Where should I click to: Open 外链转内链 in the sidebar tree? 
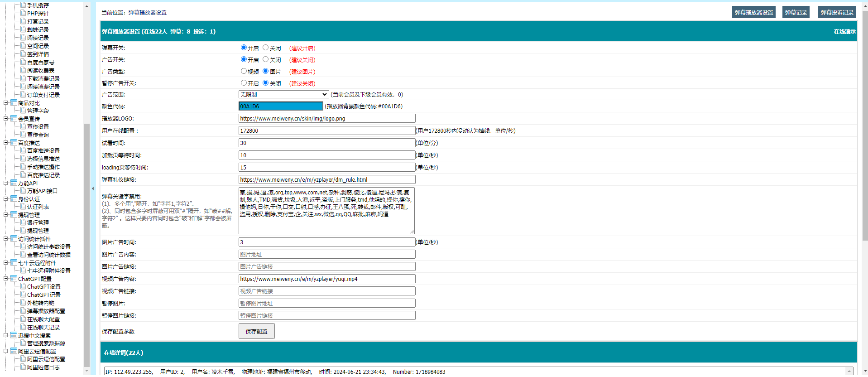[41, 303]
